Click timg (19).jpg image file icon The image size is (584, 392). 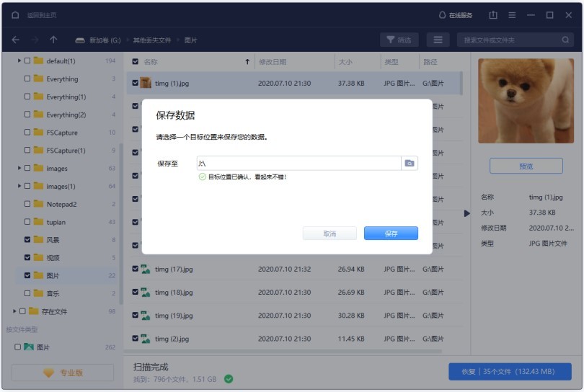coord(145,316)
